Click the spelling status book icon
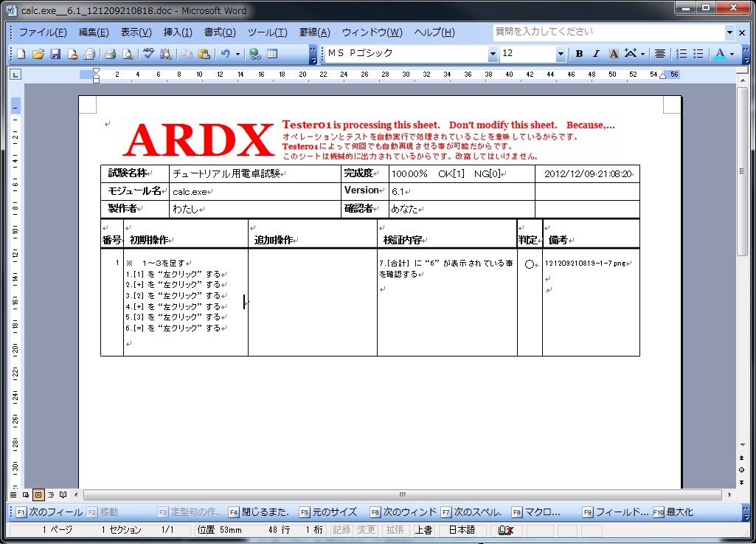This screenshot has height=544, width=756. (506, 530)
